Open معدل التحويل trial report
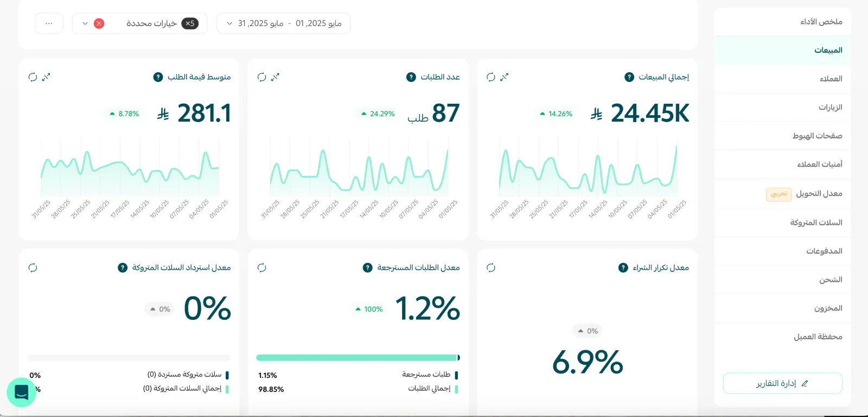Viewport: 868px width, 417px height. (782, 194)
